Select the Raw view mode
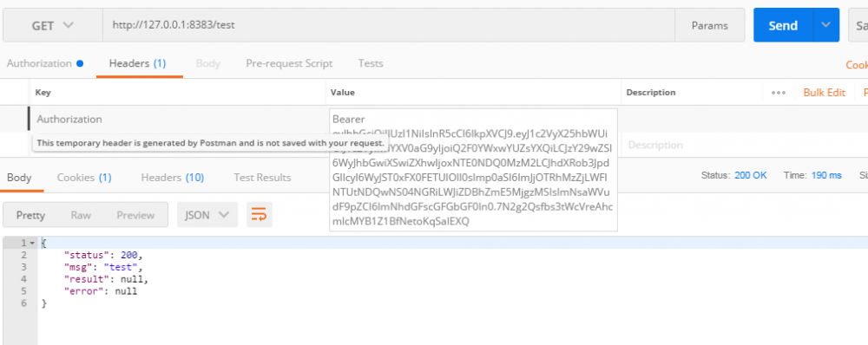Screen dimensions: 868x345 81,215
